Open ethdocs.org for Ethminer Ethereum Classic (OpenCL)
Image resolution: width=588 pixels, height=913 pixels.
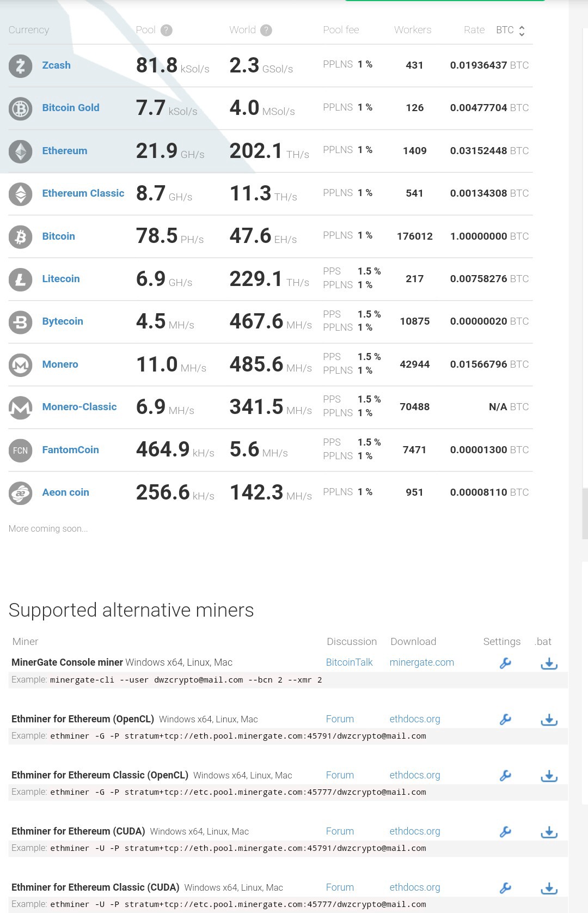[415, 775]
